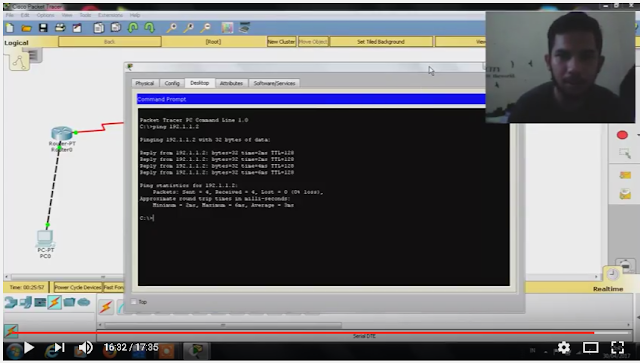Click the red Delete circle tool

[622, 135]
